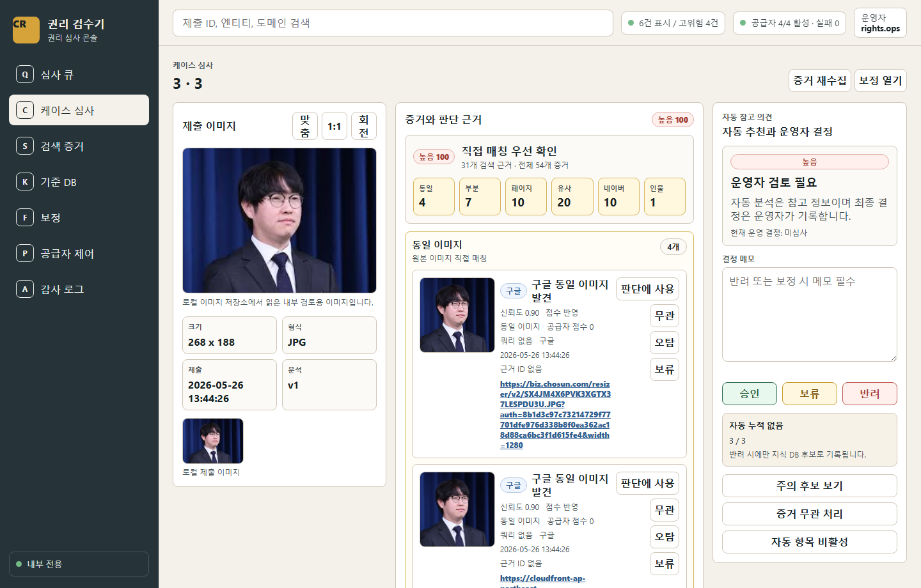Image resolution: width=921 pixels, height=588 pixels.
Task: Click the 높음 risk badge in recommendation
Action: pos(810,162)
